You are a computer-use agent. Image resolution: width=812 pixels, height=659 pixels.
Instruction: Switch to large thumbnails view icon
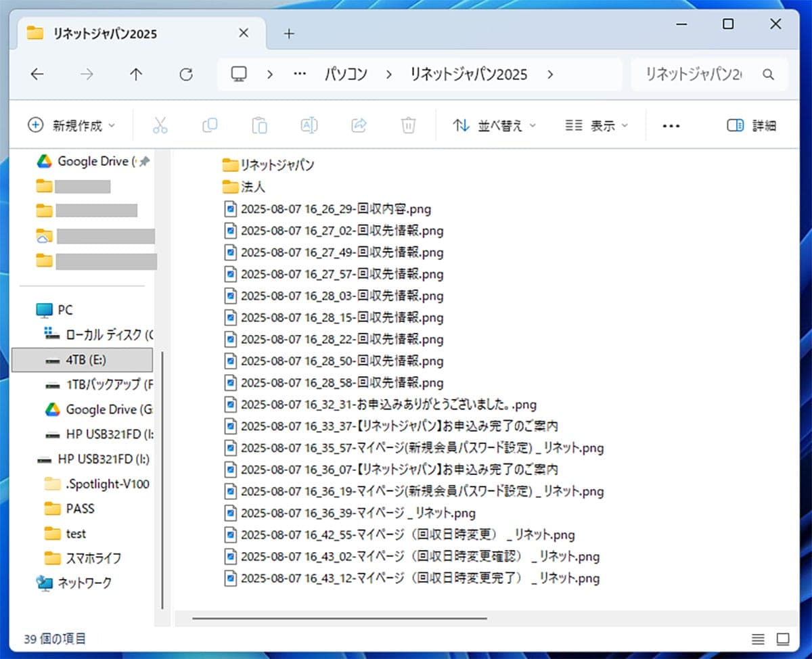[x=783, y=639]
